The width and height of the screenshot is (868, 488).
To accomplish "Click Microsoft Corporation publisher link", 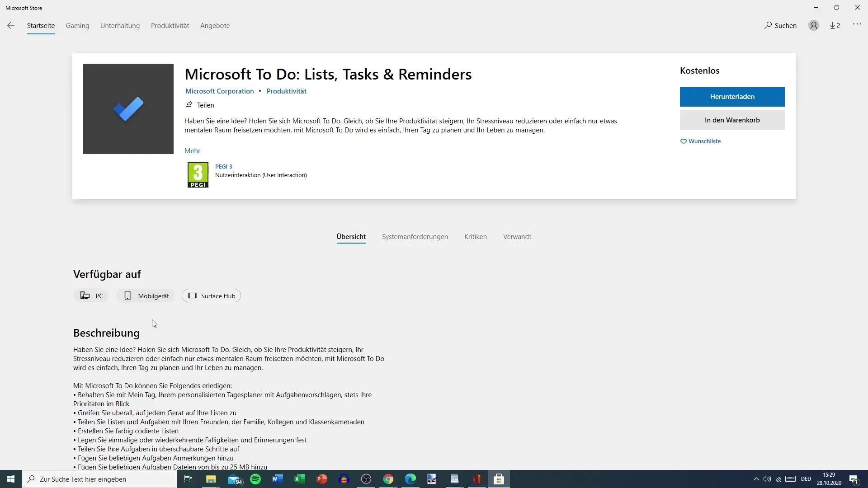I will tap(219, 90).
